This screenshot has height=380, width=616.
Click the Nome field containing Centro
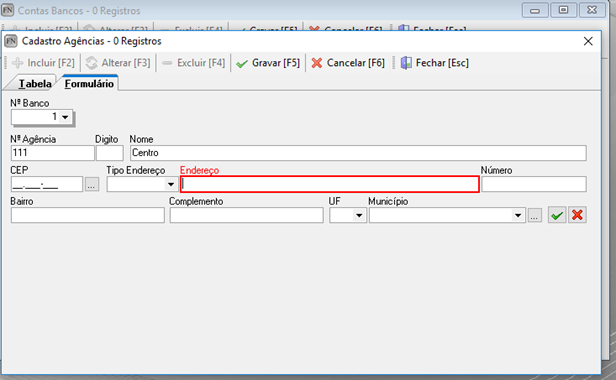pyautogui.click(x=358, y=153)
